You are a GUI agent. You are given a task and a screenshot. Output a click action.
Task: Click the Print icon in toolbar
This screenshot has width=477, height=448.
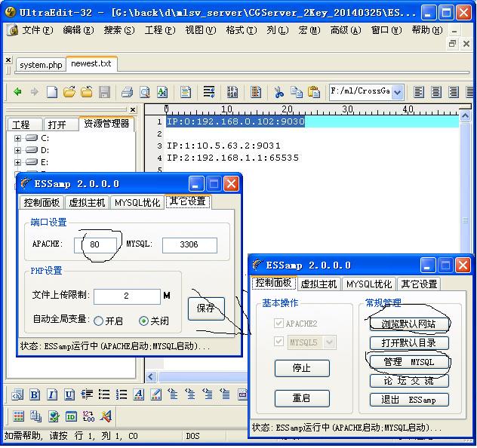(127, 92)
